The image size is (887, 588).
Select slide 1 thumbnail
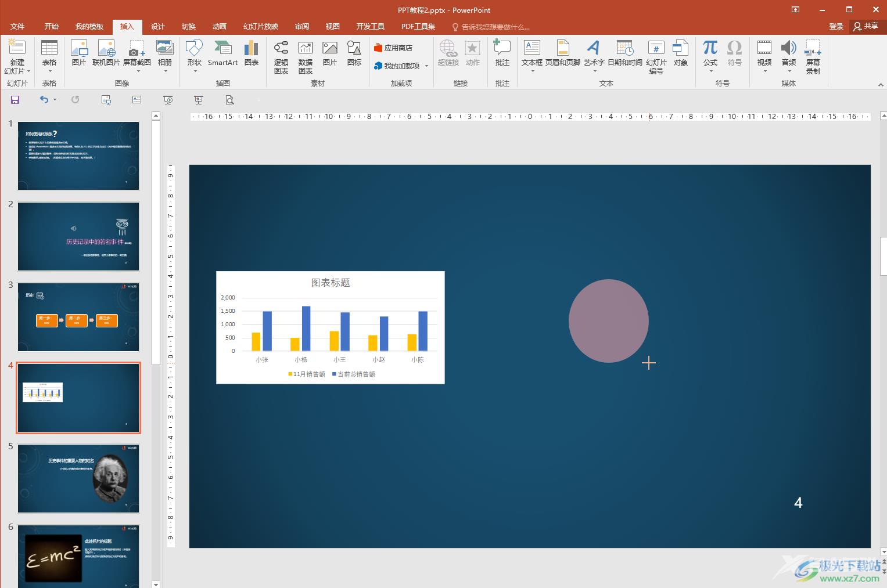point(78,156)
